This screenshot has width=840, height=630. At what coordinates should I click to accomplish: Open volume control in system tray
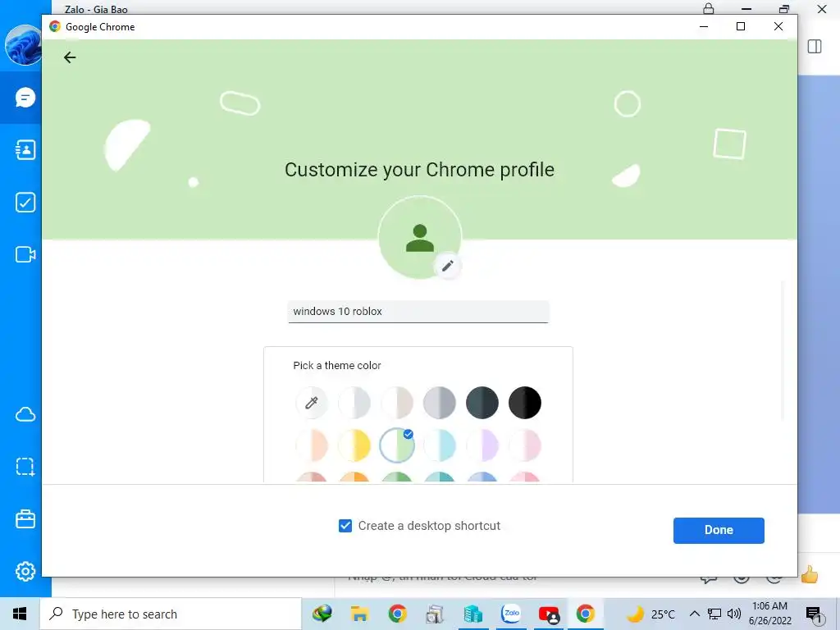tap(734, 614)
